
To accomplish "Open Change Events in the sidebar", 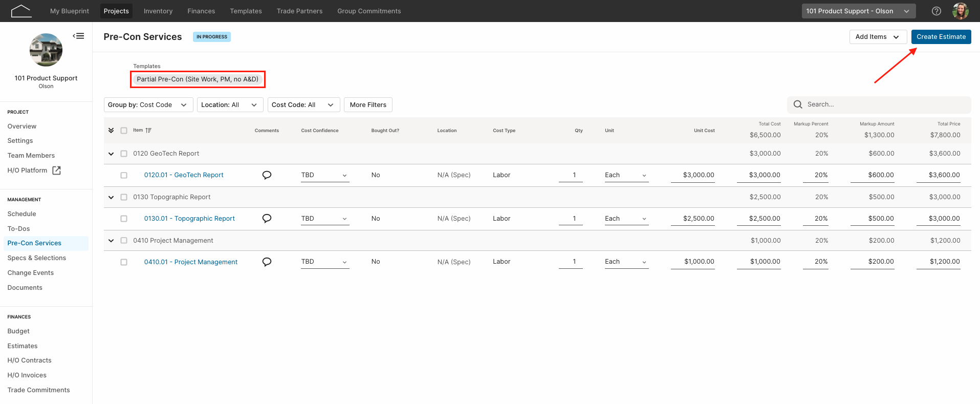I will tap(31, 273).
